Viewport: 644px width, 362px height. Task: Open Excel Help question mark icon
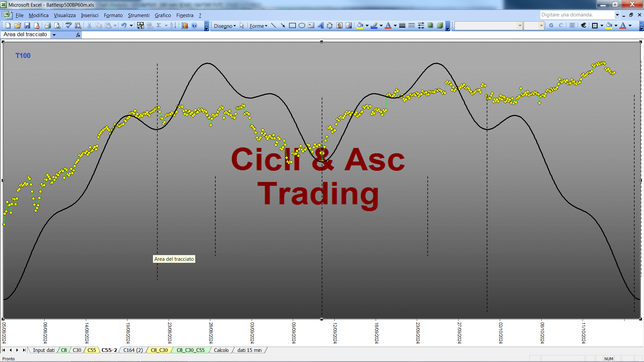coord(194,26)
